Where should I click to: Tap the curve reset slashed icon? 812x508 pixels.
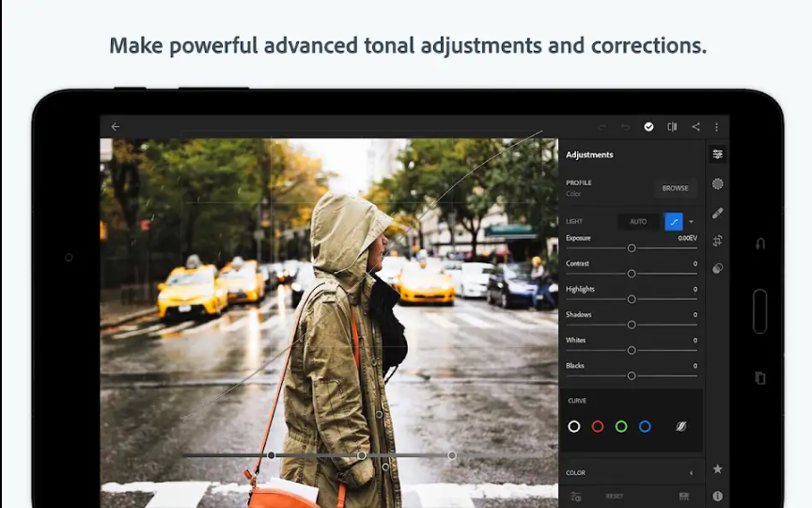681,426
